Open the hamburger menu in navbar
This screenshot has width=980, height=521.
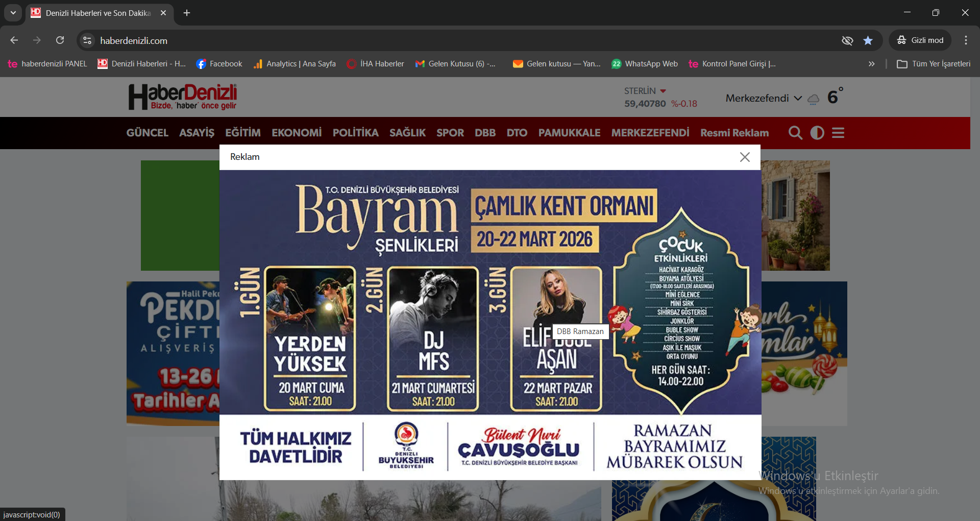point(838,133)
